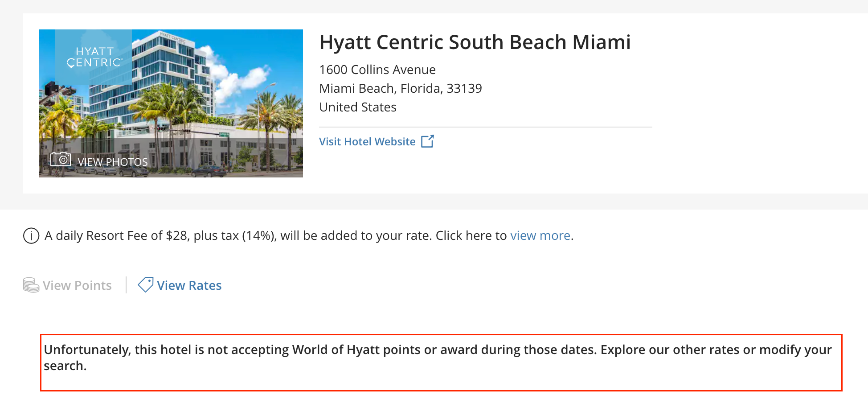This screenshot has width=868, height=420.
Task: Click the '1600 Collins Avenue' address line
Action: click(377, 70)
